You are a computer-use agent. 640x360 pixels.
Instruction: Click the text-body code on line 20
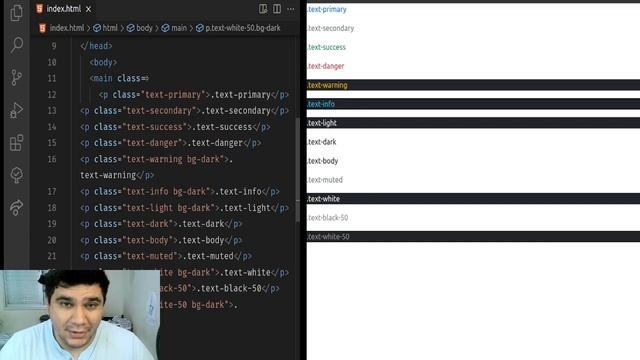tap(161, 240)
